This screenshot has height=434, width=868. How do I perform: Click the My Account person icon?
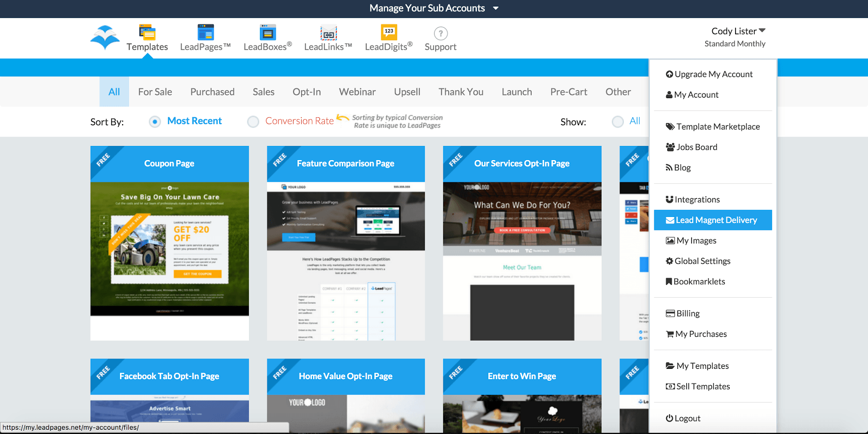click(x=669, y=95)
